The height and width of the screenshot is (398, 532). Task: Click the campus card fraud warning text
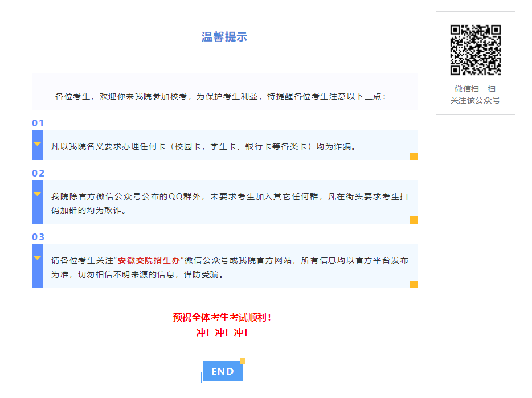click(x=203, y=146)
